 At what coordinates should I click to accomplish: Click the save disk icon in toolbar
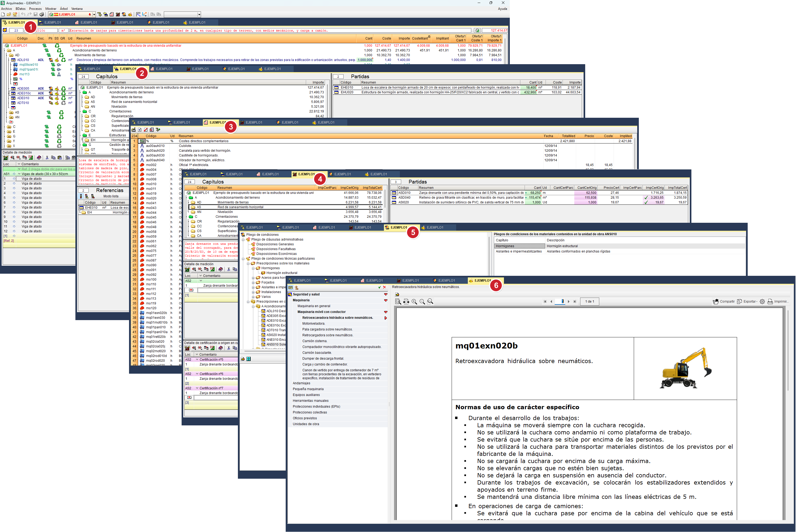pyautogui.click(x=35, y=15)
